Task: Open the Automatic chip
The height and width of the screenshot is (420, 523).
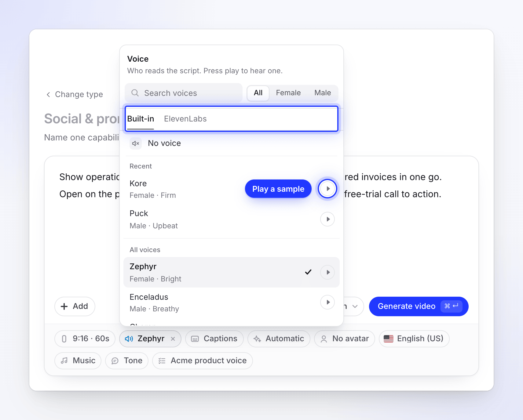Action: point(279,339)
